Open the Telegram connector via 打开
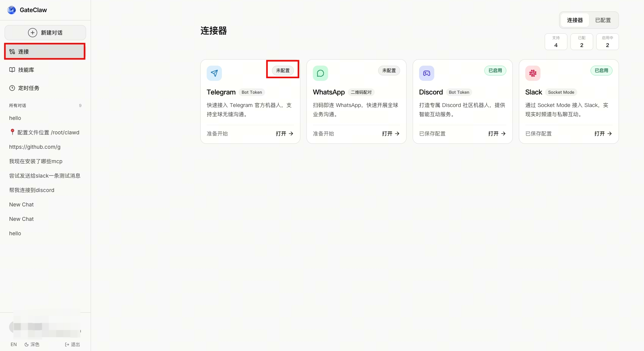644x351 pixels. (284, 134)
